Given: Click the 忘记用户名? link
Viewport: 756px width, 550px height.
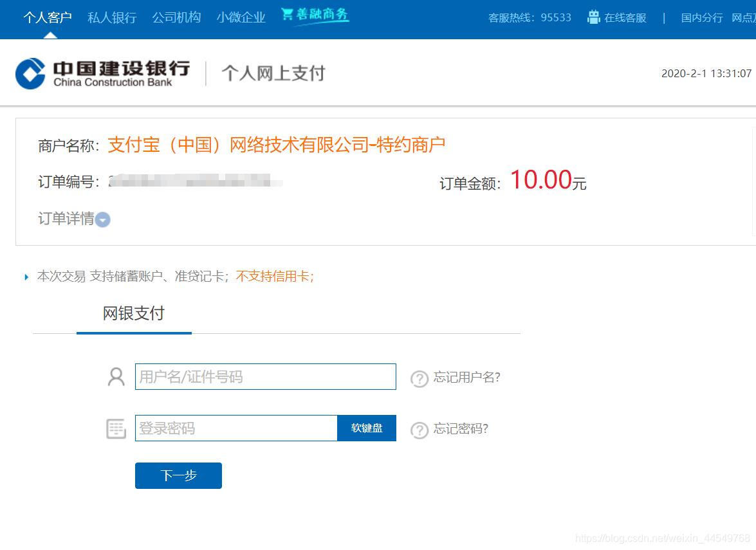Looking at the screenshot, I should [466, 377].
